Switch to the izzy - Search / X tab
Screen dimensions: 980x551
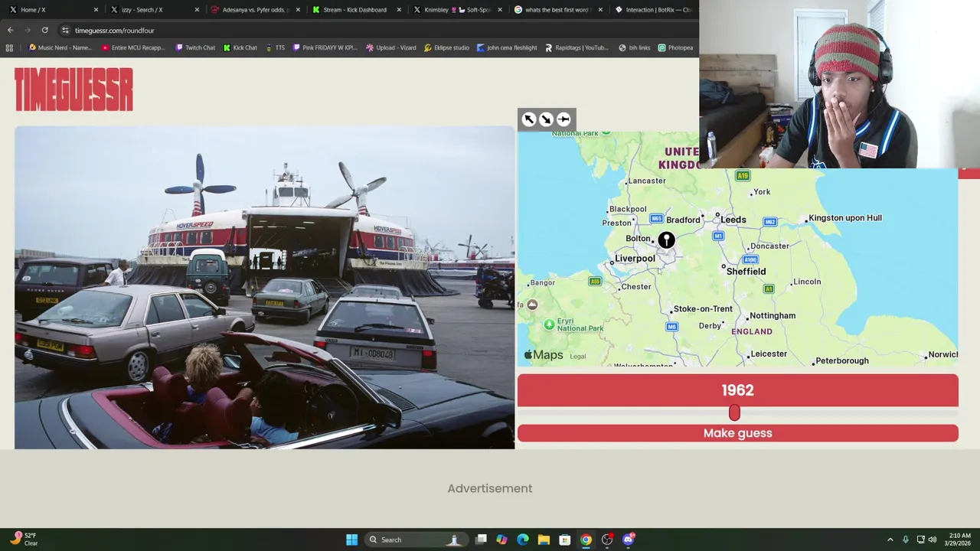[x=152, y=9]
